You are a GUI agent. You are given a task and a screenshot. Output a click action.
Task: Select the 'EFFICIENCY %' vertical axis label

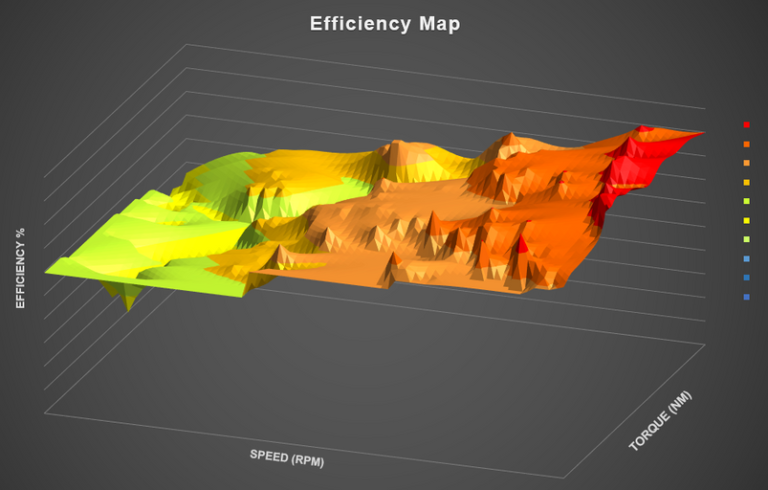pos(20,268)
